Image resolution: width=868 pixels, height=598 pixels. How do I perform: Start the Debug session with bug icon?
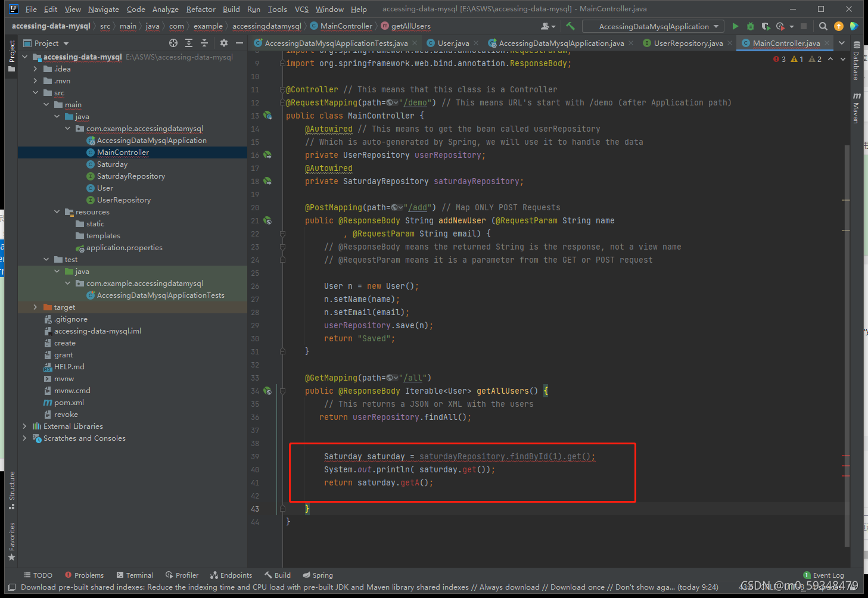coord(750,26)
